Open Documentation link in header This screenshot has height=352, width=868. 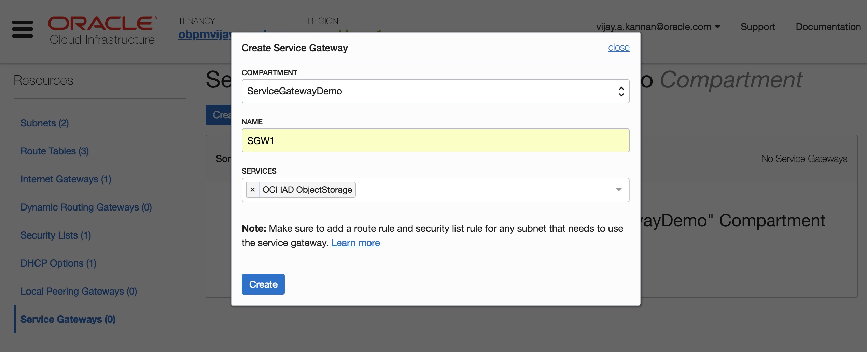pos(828,27)
